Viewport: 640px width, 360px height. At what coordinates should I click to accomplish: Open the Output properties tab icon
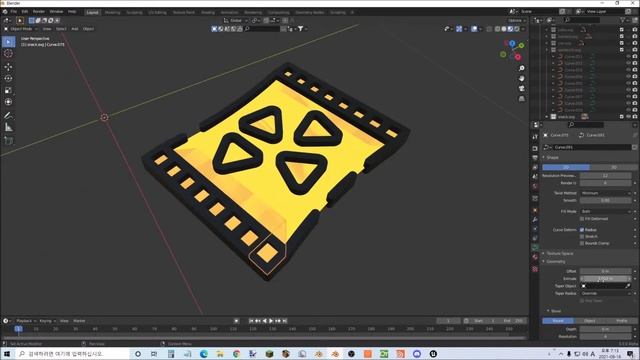click(535, 158)
